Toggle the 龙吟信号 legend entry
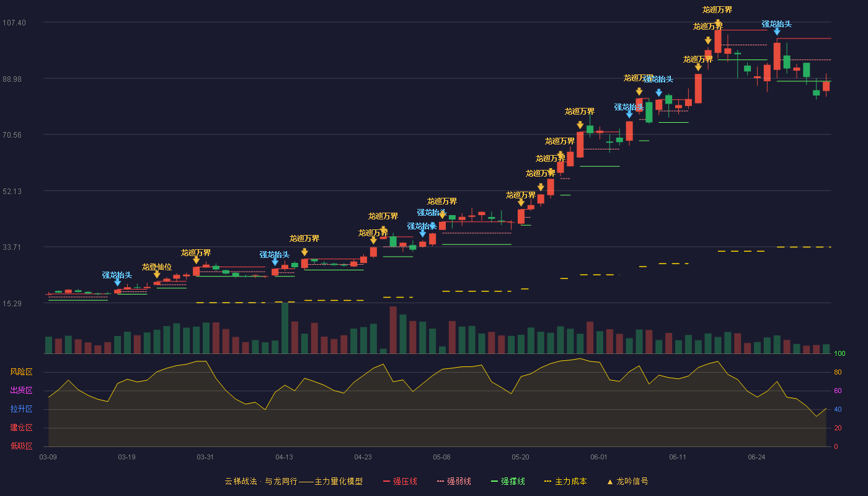 627,481
